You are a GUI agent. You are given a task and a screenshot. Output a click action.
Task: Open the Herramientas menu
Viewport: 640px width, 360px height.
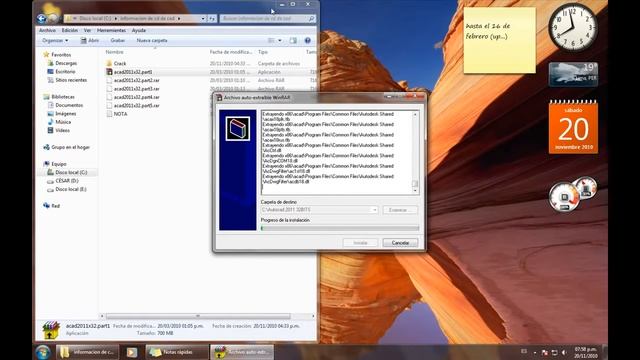(x=111, y=30)
